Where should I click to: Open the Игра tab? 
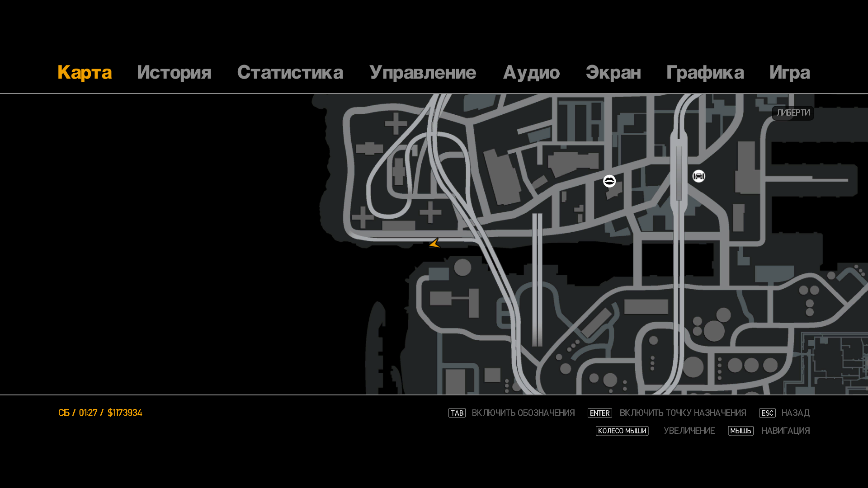click(x=789, y=73)
